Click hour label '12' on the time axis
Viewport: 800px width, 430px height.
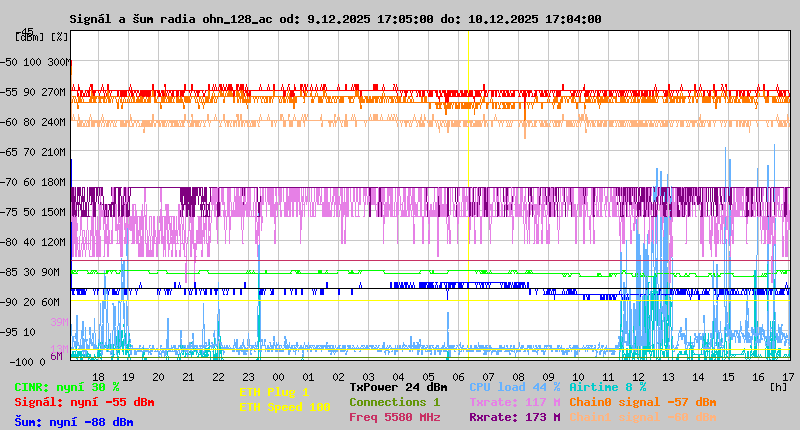pyautogui.click(x=638, y=377)
